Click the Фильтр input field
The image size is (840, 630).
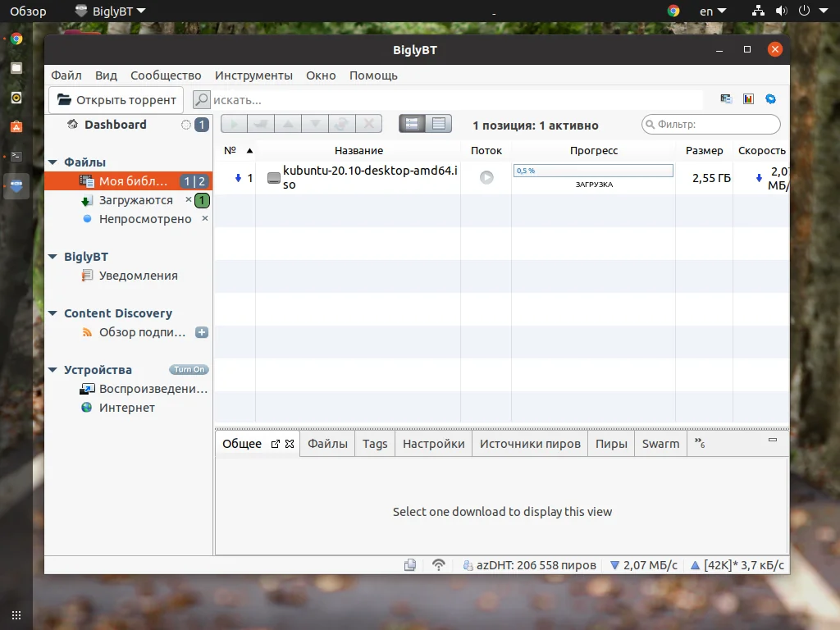click(711, 125)
